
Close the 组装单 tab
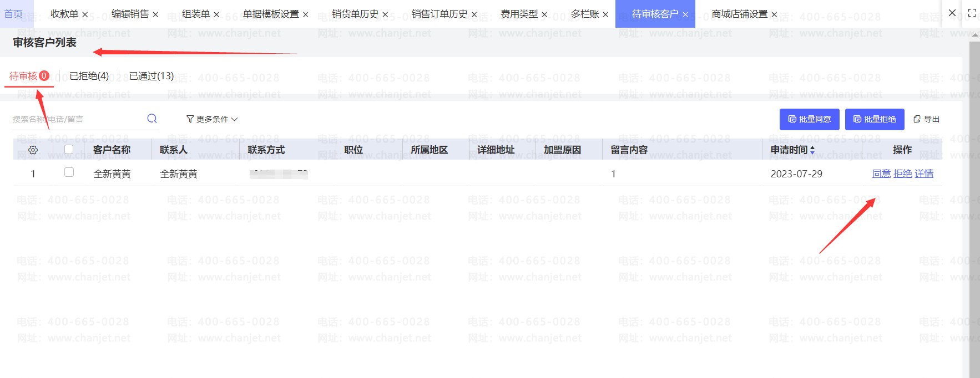click(216, 14)
